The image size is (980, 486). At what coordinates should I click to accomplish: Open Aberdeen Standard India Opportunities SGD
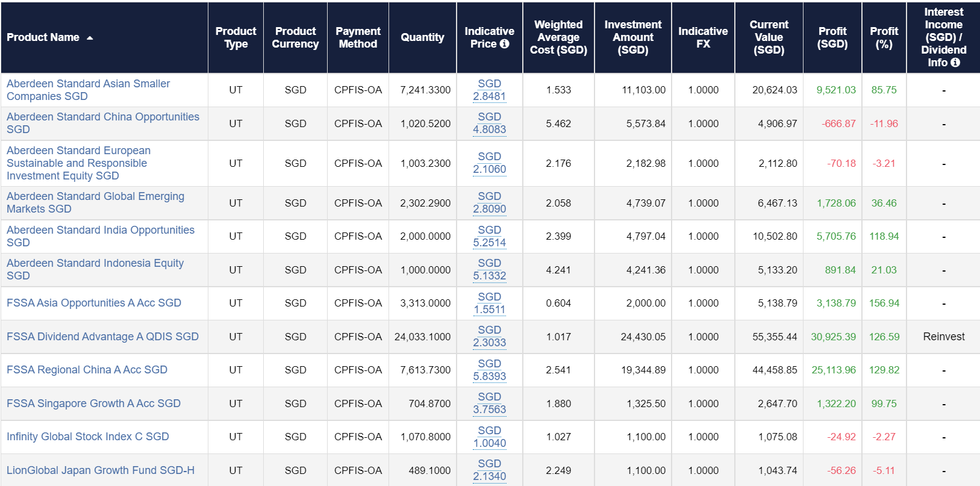coord(101,236)
